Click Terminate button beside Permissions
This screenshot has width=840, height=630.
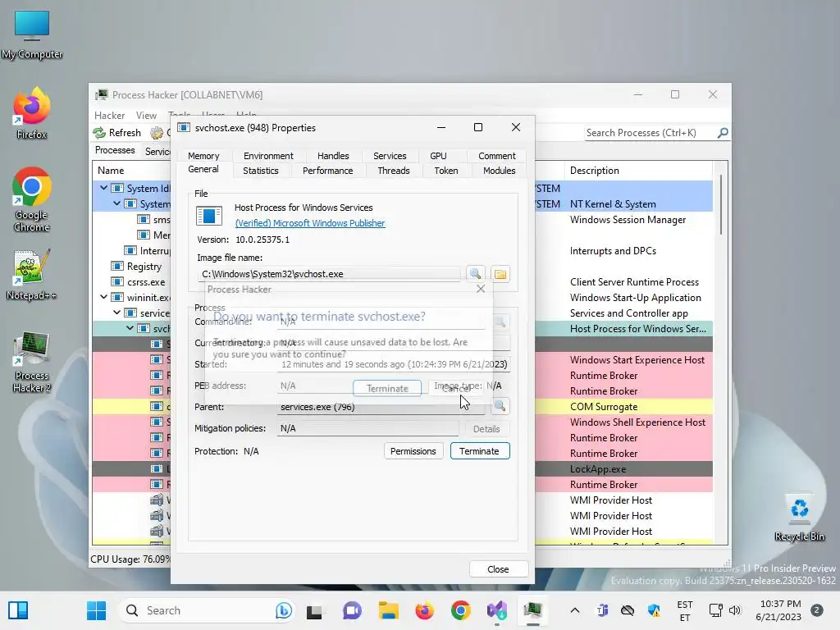coord(479,451)
